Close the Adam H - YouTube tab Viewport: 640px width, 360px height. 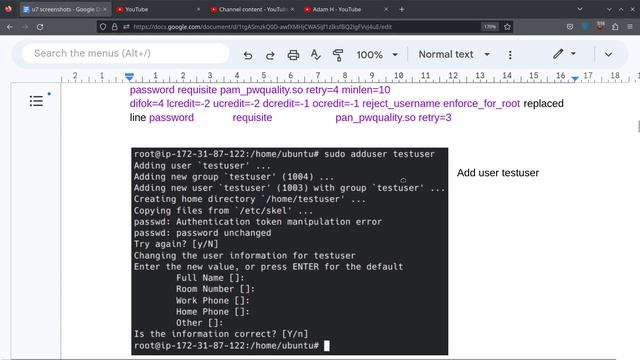(x=386, y=9)
